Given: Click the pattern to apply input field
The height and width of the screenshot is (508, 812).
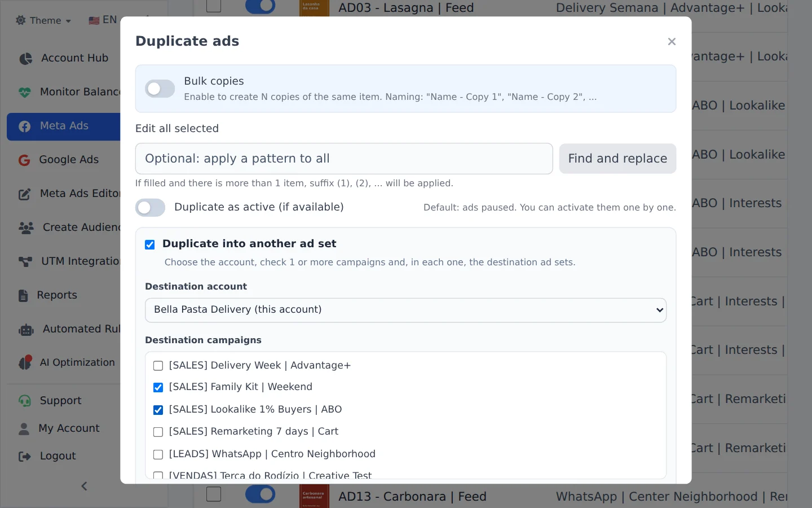Looking at the screenshot, I should point(344,159).
